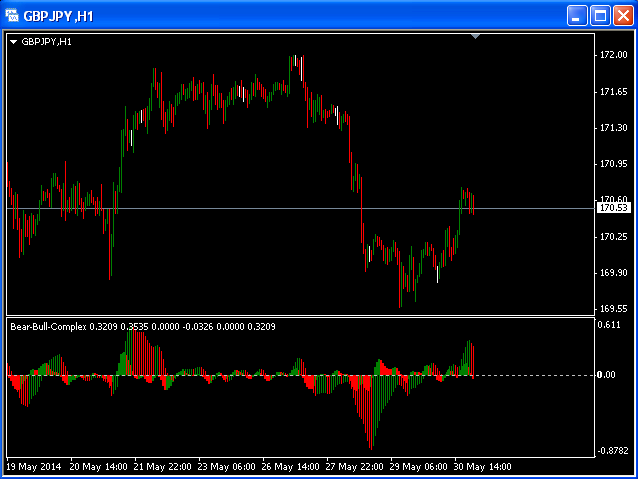This screenshot has width=640, height=480.
Task: Minimize the GBPJPY,H1 chart window
Action: [577, 15]
